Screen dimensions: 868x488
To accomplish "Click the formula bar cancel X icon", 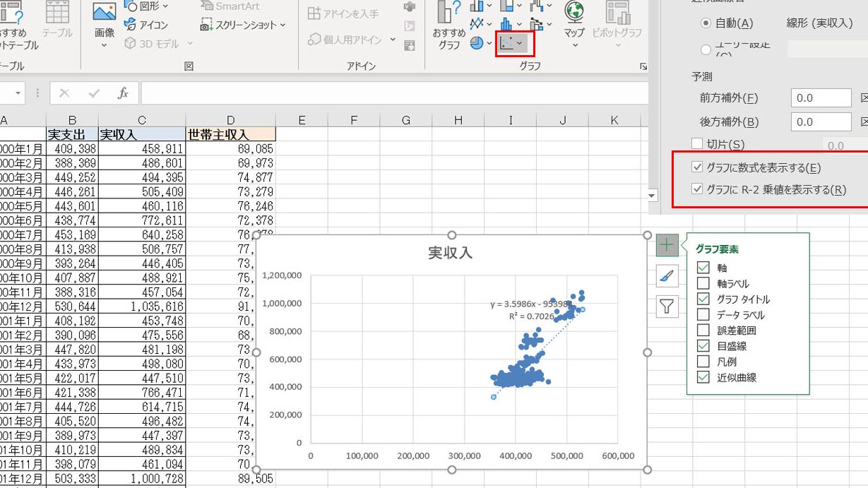I will (65, 93).
